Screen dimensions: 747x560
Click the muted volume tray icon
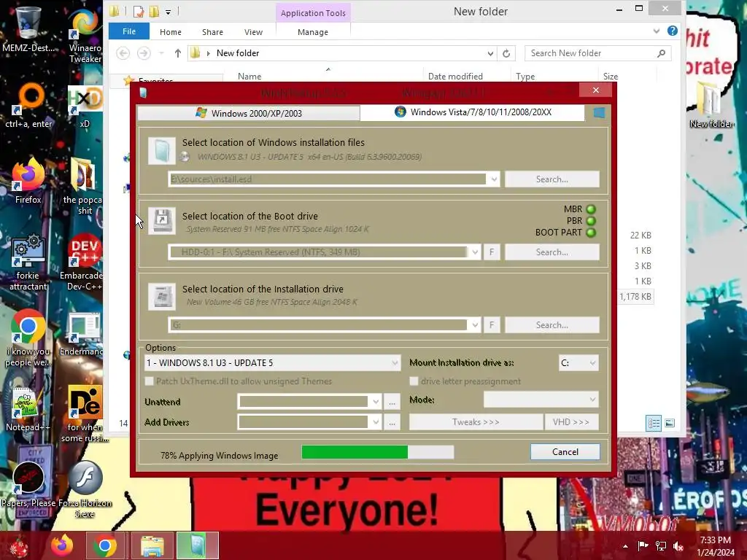678,546
